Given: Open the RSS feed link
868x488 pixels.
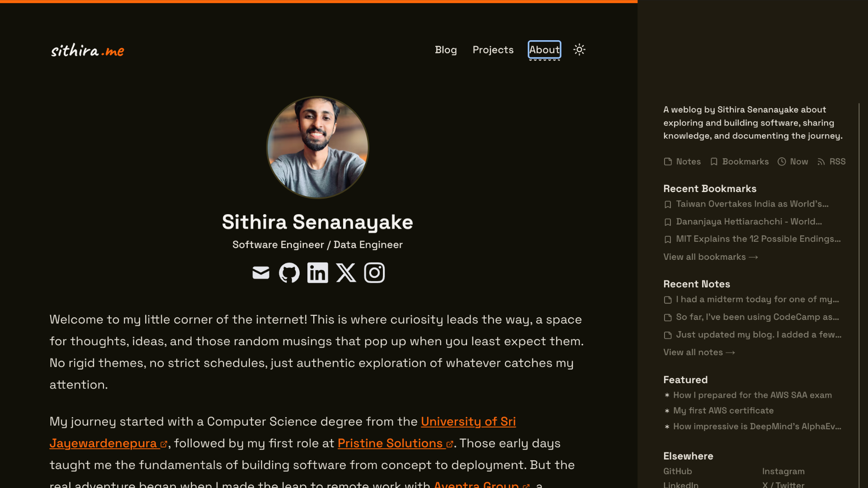Looking at the screenshot, I should coord(831,162).
